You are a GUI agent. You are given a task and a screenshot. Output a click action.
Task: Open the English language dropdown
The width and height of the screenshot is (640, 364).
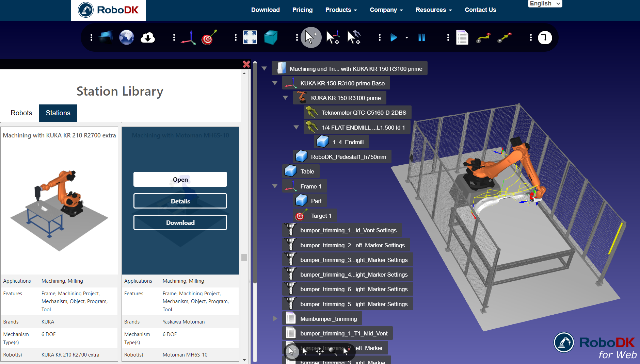(545, 3)
